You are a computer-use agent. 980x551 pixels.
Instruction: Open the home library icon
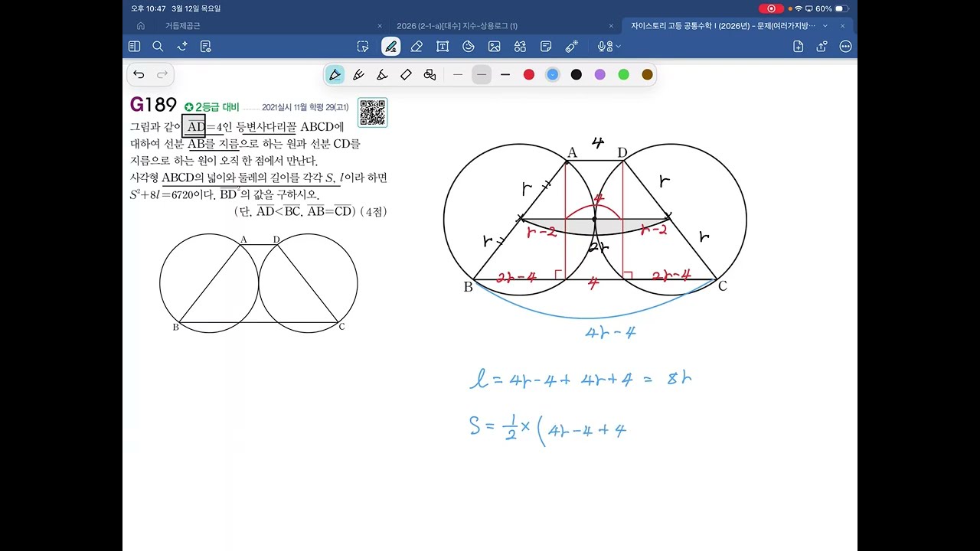point(141,25)
